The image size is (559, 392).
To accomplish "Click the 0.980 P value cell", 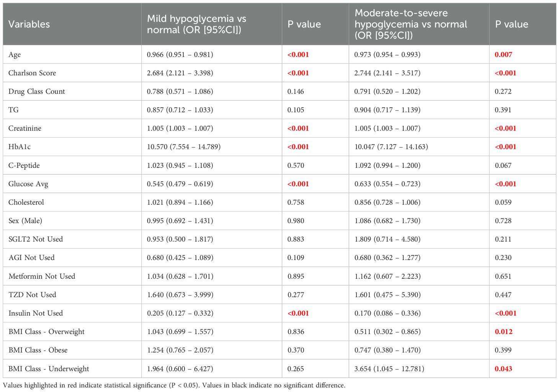I will tap(296, 221).
